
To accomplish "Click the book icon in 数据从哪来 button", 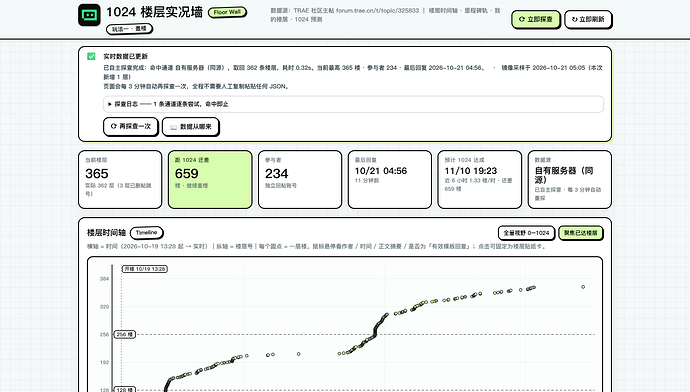I will tap(173, 127).
